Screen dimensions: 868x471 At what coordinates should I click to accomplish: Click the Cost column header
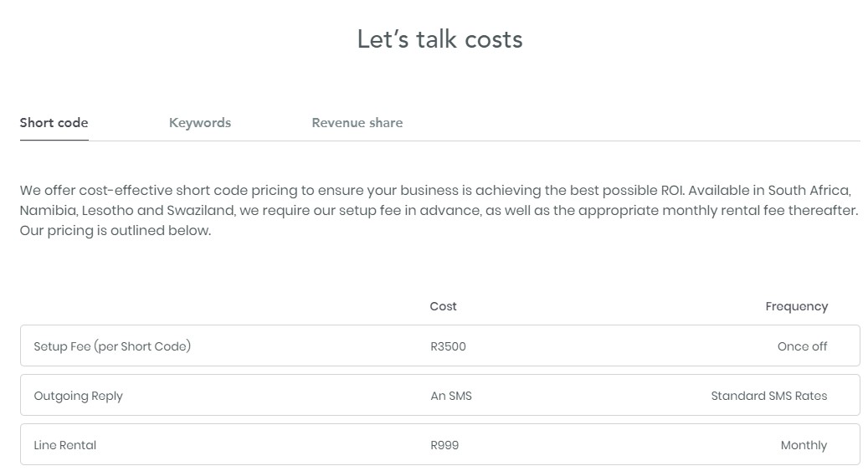tap(444, 307)
